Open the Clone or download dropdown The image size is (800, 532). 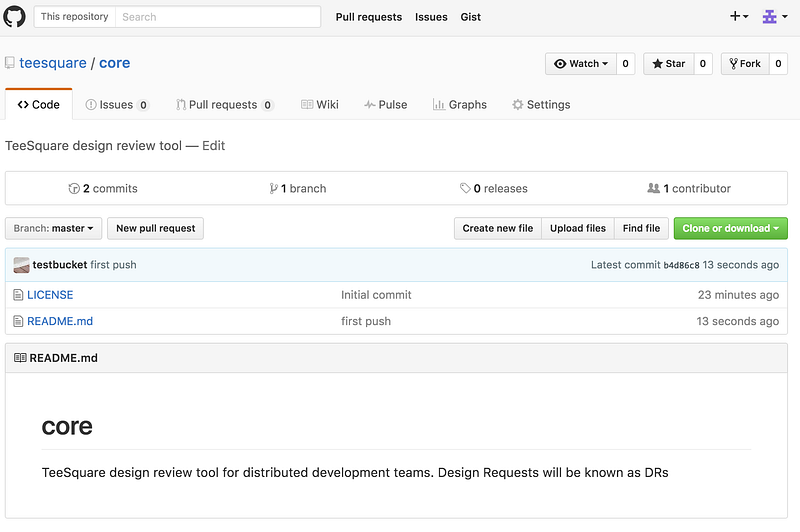[x=731, y=229]
